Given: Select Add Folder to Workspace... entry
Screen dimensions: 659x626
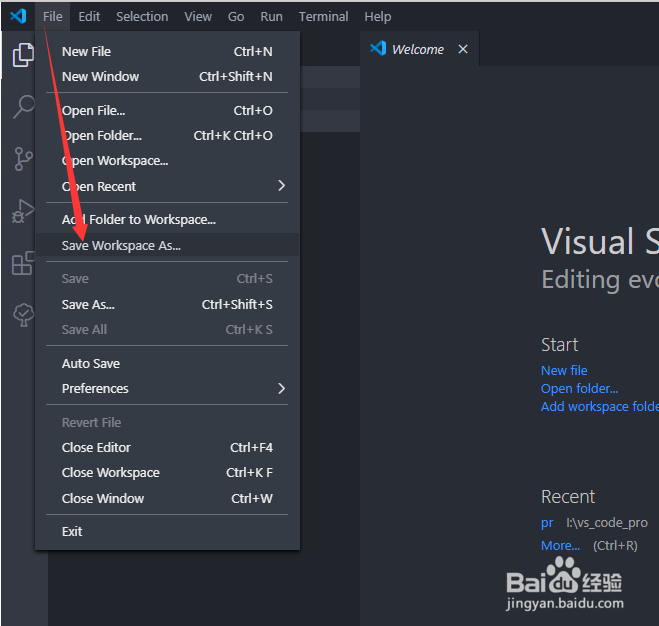Looking at the screenshot, I should click(x=167, y=219).
